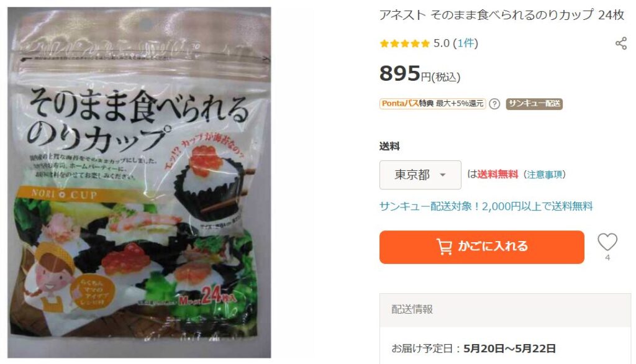Click the のりカップ product image
Image resolution: width=636 pixels, height=364 pixels.
pos(139,182)
